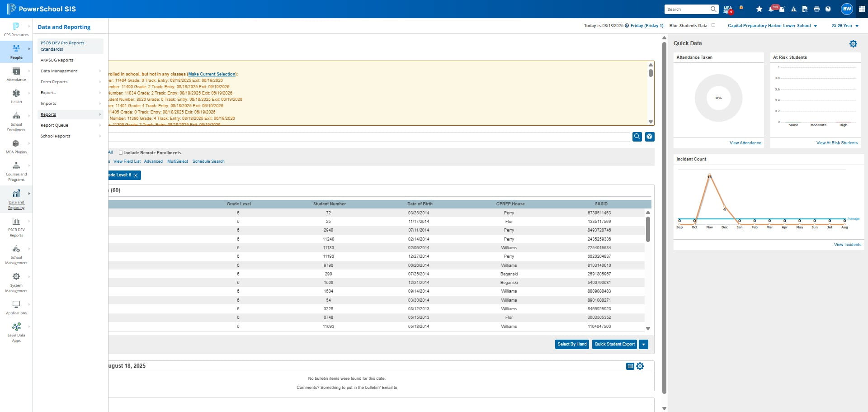Click the Attendance icon in left sidebar

16,74
